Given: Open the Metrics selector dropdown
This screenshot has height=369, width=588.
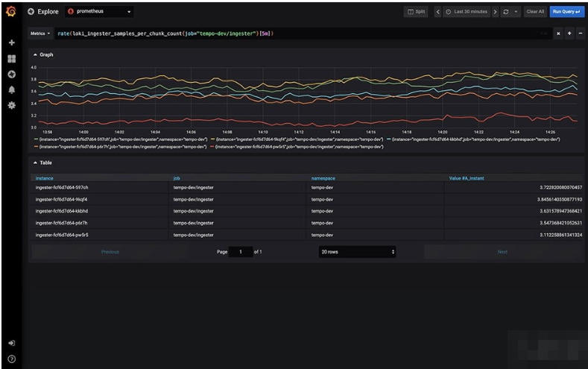Looking at the screenshot, I should [40, 34].
